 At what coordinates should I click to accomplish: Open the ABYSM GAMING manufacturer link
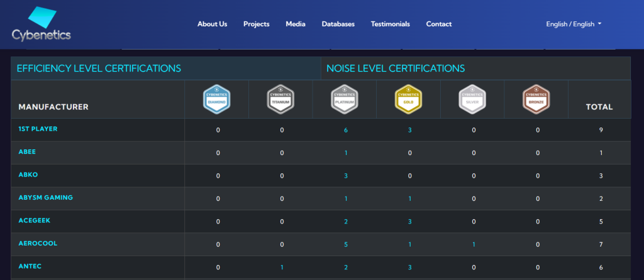click(x=45, y=198)
